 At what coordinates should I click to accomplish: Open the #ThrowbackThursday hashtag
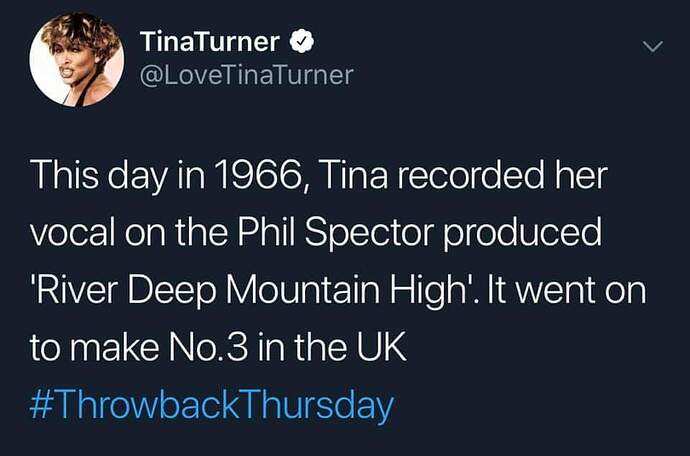[x=212, y=407]
